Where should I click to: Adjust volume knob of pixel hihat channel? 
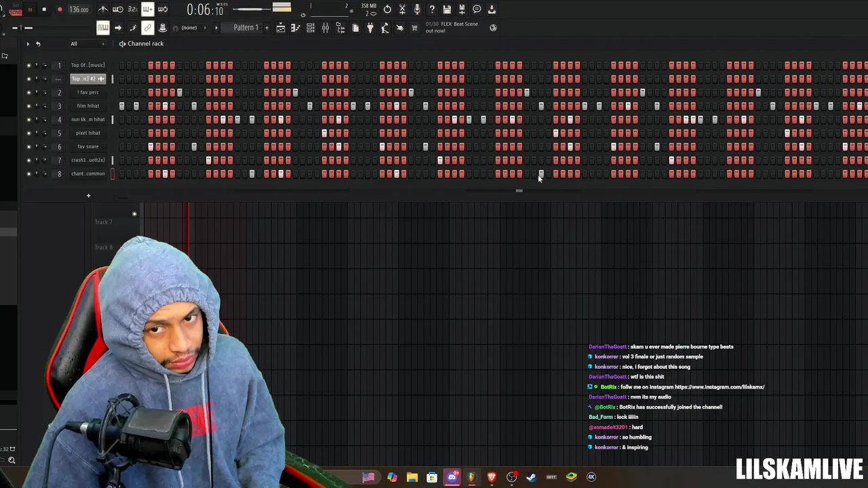45,133
